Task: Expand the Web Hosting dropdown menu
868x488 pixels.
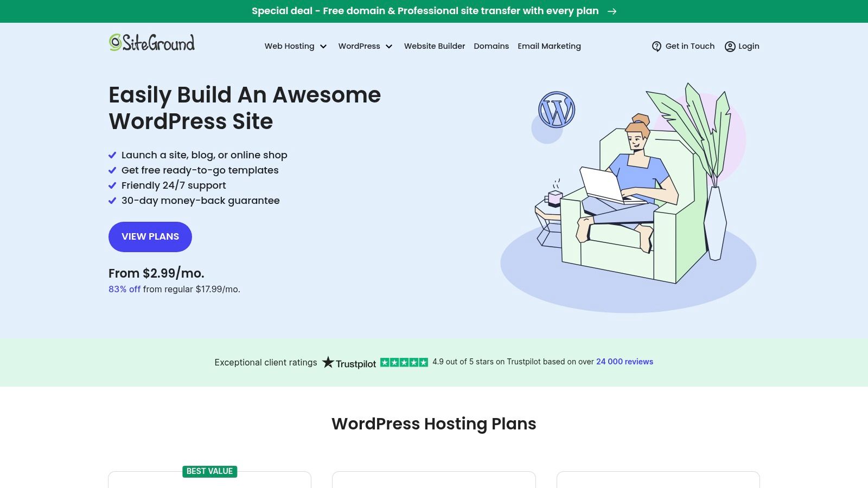Action: [x=296, y=46]
